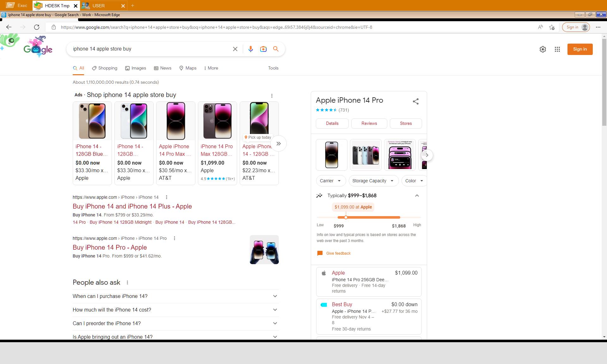Start voice search microphone icon
Image resolution: width=607 pixels, height=364 pixels.
click(250, 49)
